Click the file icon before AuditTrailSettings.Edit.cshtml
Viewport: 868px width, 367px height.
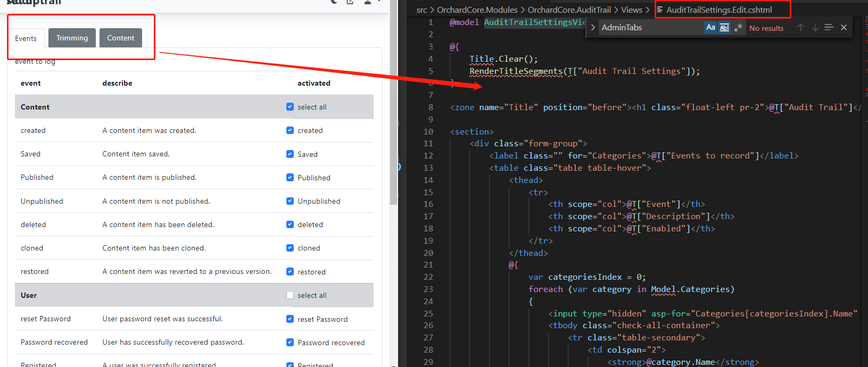[x=660, y=10]
